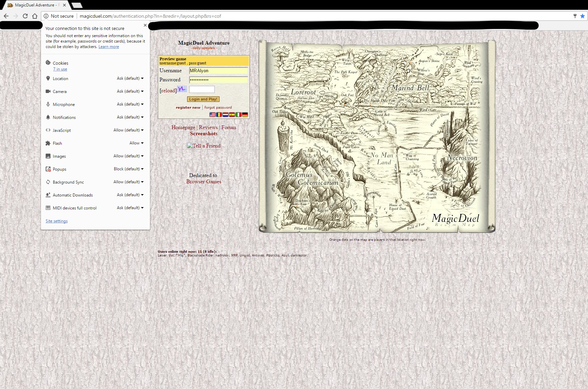The image size is (588, 389).
Task: Click the captcha [reload] link
Action: [168, 91]
